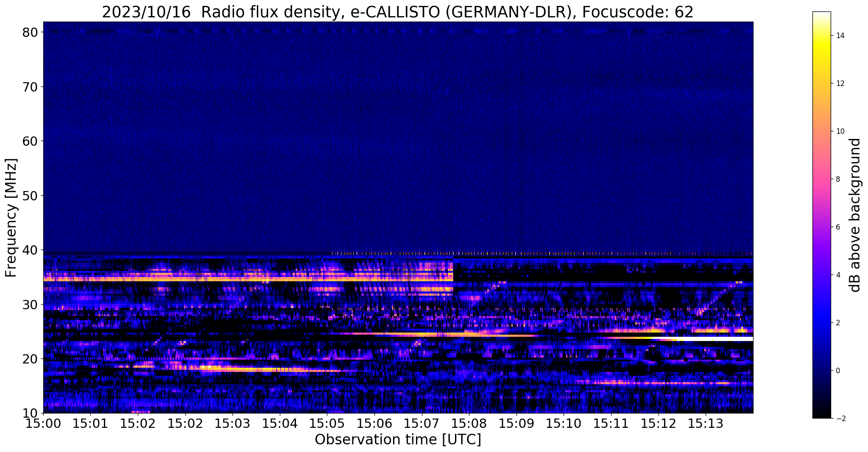Click the 15:05 time tick label
Screen dimensions: 868x452
pos(327,424)
